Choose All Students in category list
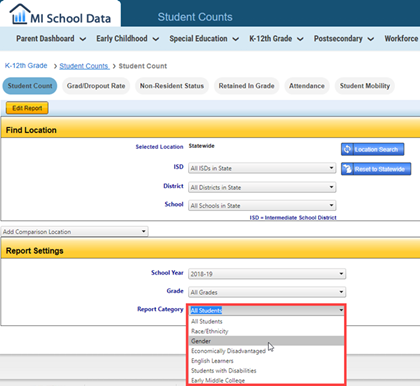The width and height of the screenshot is (420, 386). point(266,321)
